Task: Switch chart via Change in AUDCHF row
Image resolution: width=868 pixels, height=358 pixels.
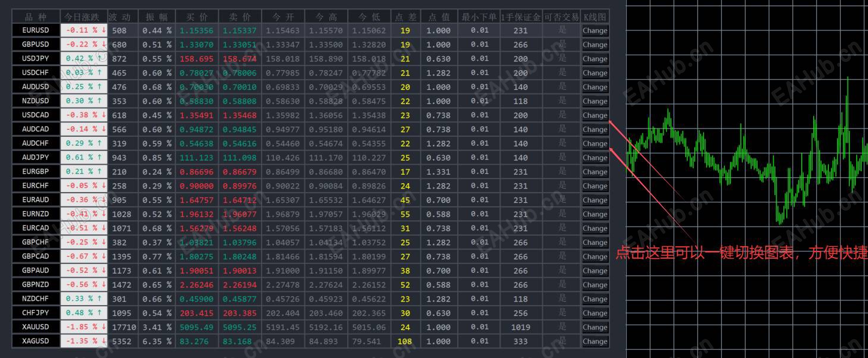Action: pos(595,143)
